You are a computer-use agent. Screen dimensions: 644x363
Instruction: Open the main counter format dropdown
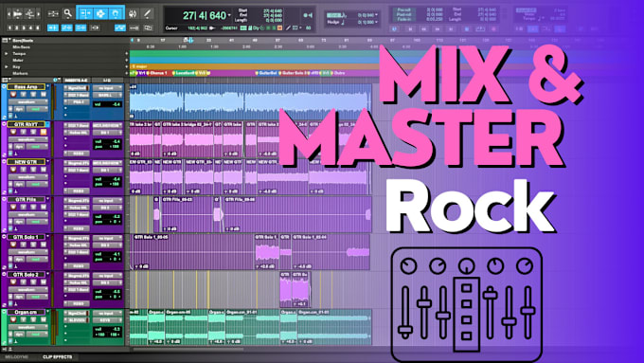[x=229, y=16]
